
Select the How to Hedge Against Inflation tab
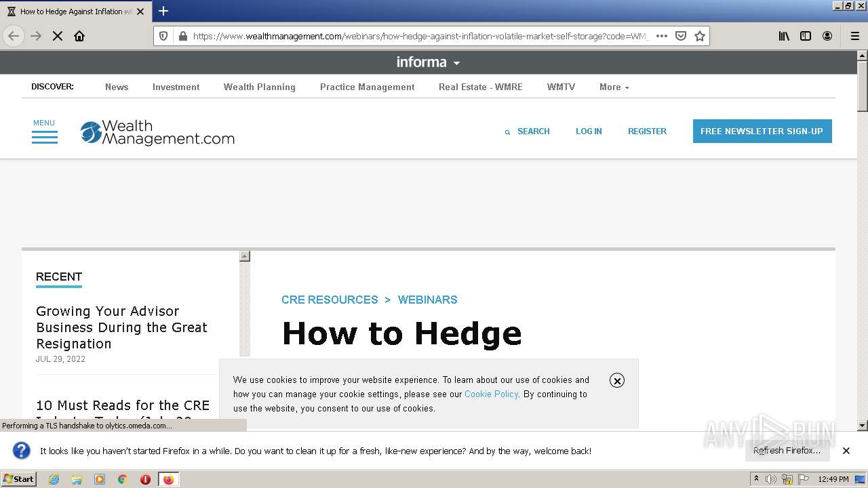tap(76, 12)
